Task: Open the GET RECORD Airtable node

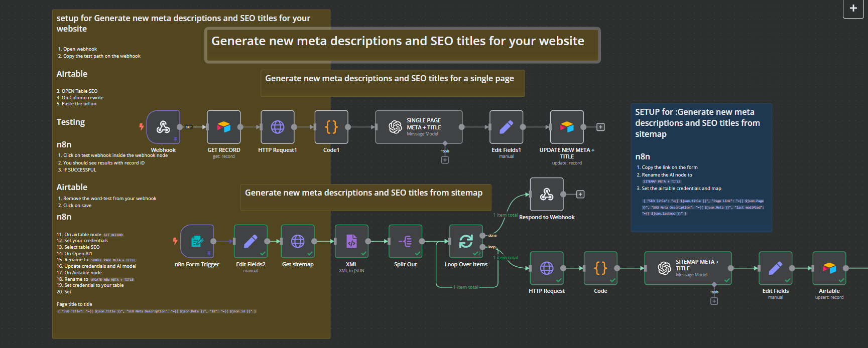Action: point(224,127)
